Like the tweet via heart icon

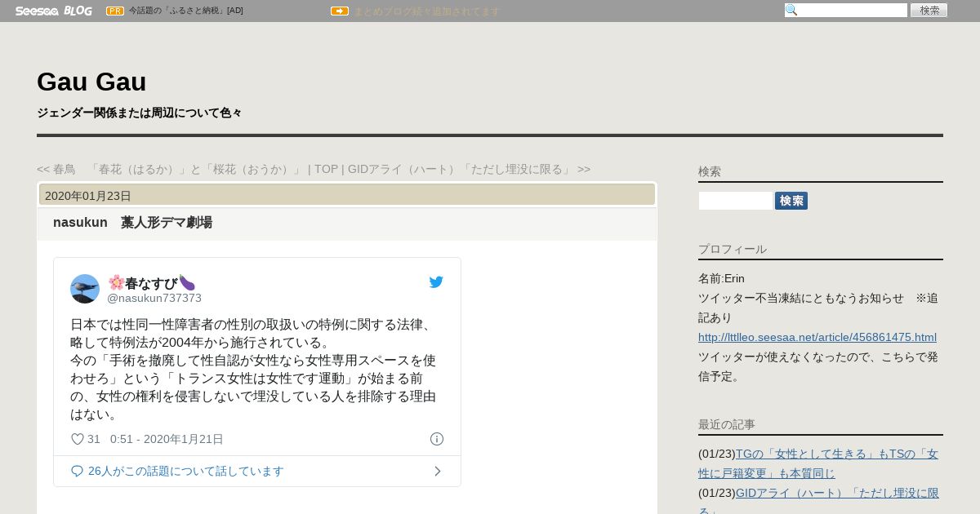78,439
